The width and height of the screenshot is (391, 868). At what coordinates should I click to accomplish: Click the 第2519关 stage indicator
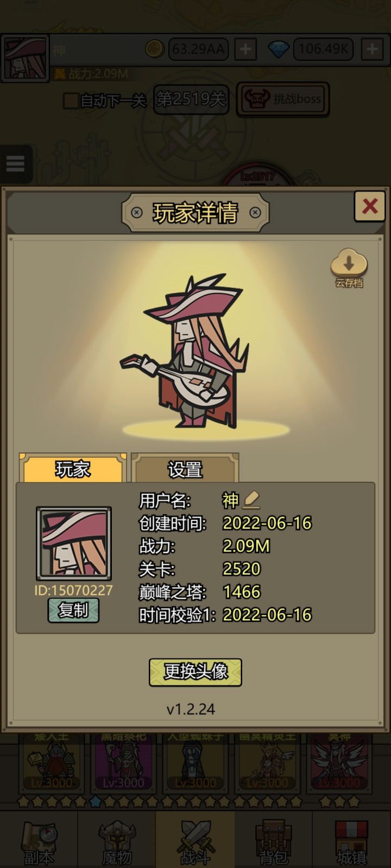click(191, 99)
